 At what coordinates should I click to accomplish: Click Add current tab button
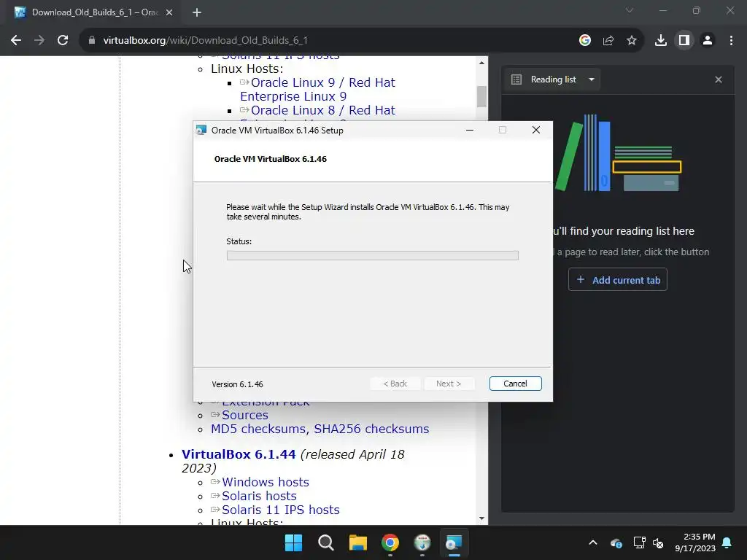click(x=617, y=280)
